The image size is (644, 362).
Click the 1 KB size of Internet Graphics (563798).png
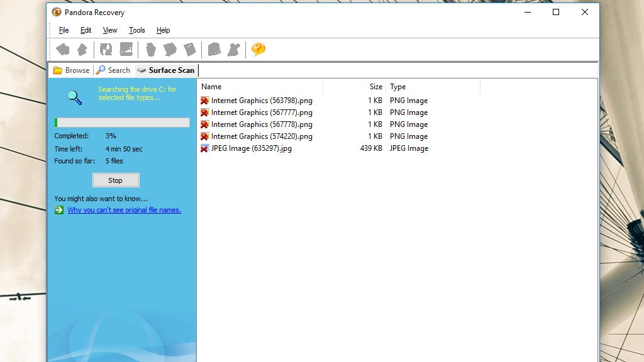375,101
